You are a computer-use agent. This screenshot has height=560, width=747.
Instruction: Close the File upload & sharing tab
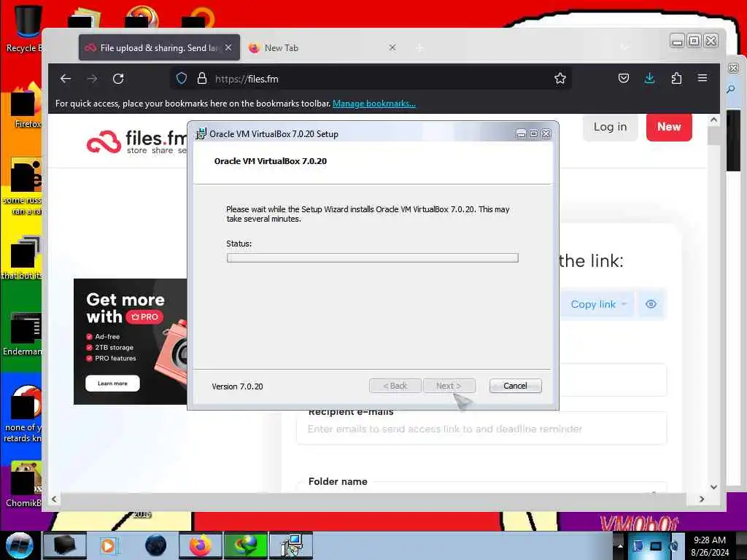(228, 47)
